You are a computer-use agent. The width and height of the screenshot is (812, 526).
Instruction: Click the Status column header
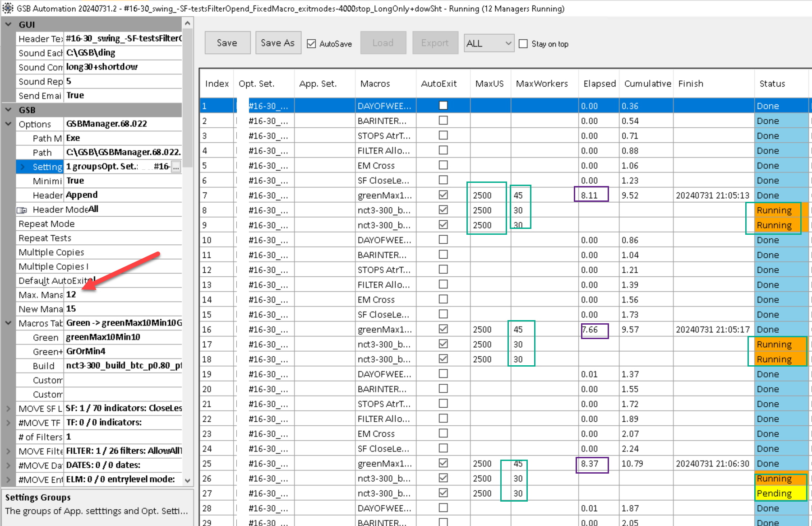coord(772,84)
